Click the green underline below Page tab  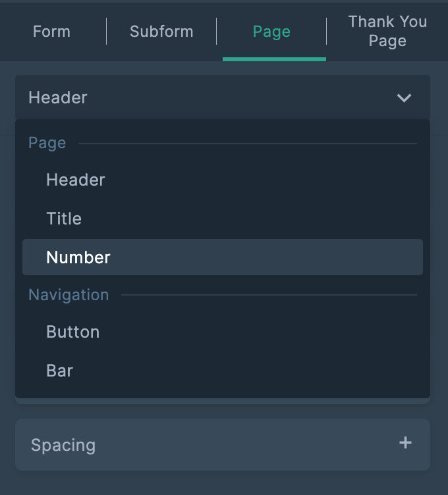(x=274, y=59)
